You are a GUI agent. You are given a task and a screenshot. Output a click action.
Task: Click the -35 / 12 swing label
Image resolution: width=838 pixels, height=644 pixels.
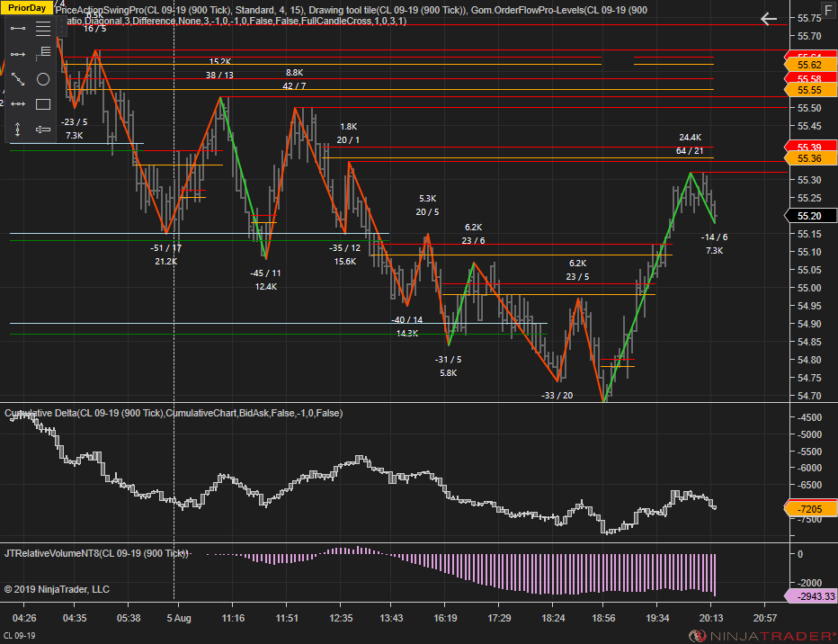[344, 248]
